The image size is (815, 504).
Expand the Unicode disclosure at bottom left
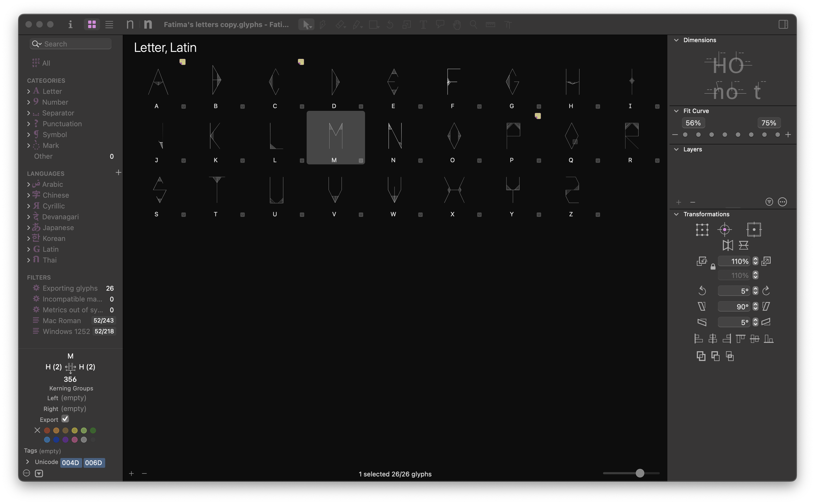pos(27,462)
